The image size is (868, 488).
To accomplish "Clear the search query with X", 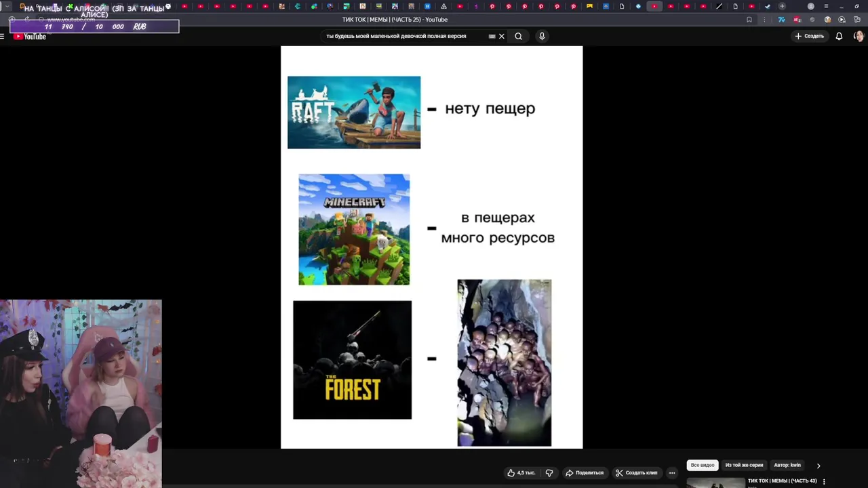I will pyautogui.click(x=502, y=37).
